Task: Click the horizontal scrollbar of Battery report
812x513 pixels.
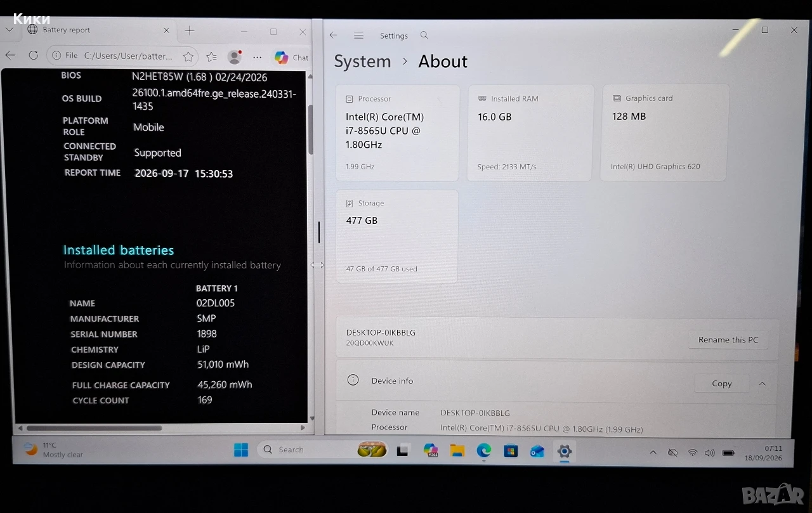Action: point(94,428)
